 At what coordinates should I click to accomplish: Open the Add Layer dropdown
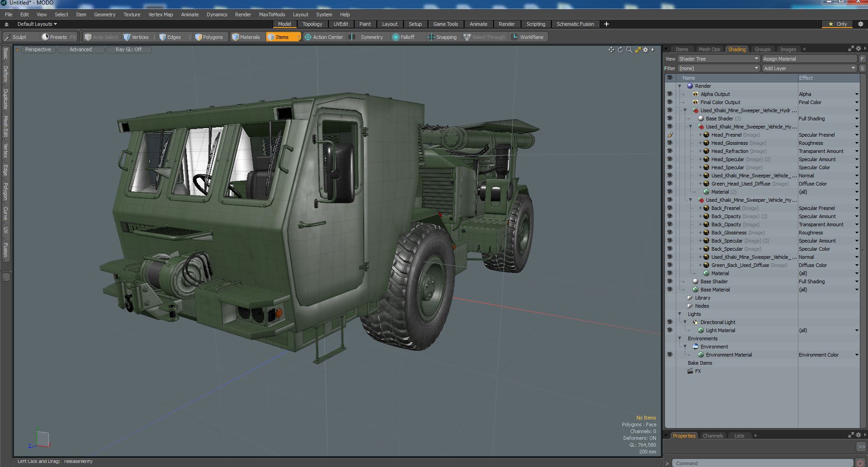(x=809, y=68)
